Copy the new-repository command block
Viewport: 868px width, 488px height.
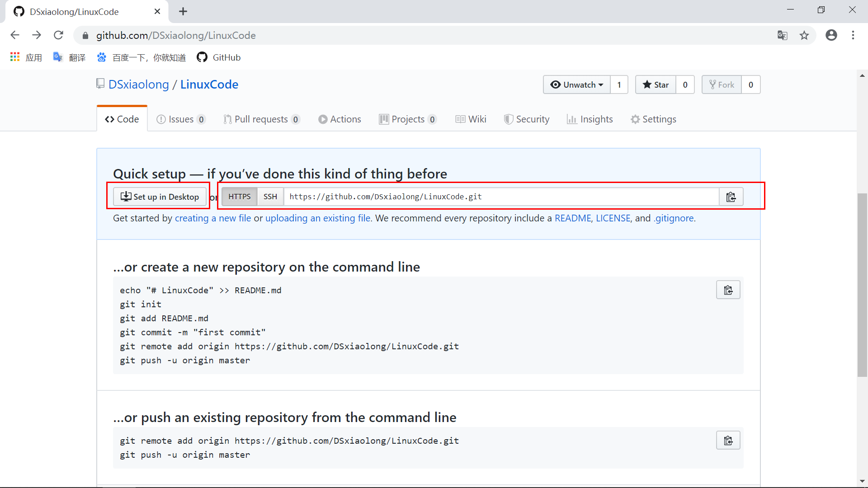pos(728,290)
